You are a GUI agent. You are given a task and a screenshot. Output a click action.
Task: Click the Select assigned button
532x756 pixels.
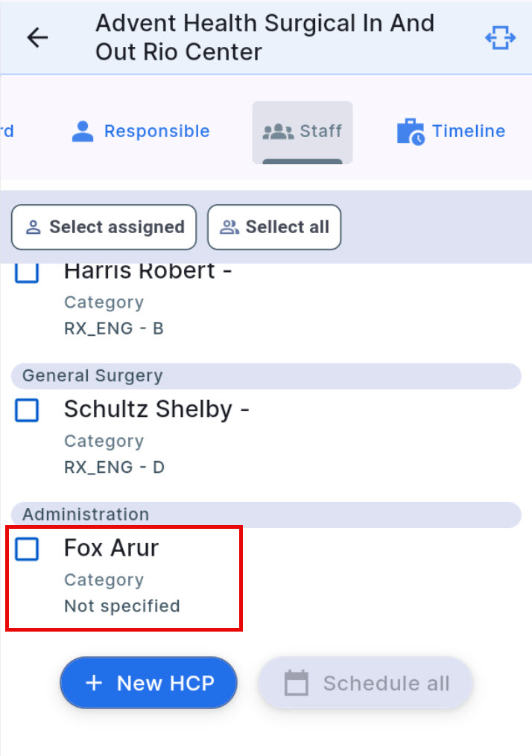(x=104, y=226)
